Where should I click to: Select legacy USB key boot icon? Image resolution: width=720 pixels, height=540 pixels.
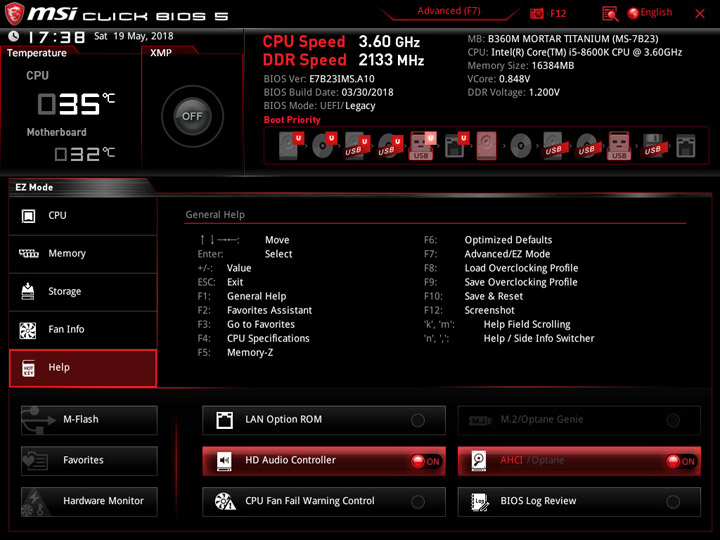click(619, 146)
